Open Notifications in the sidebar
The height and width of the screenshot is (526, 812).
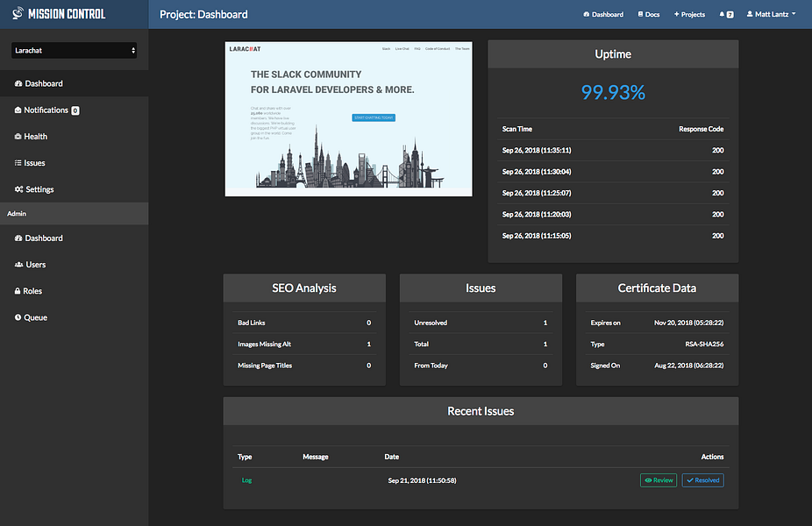[74, 110]
